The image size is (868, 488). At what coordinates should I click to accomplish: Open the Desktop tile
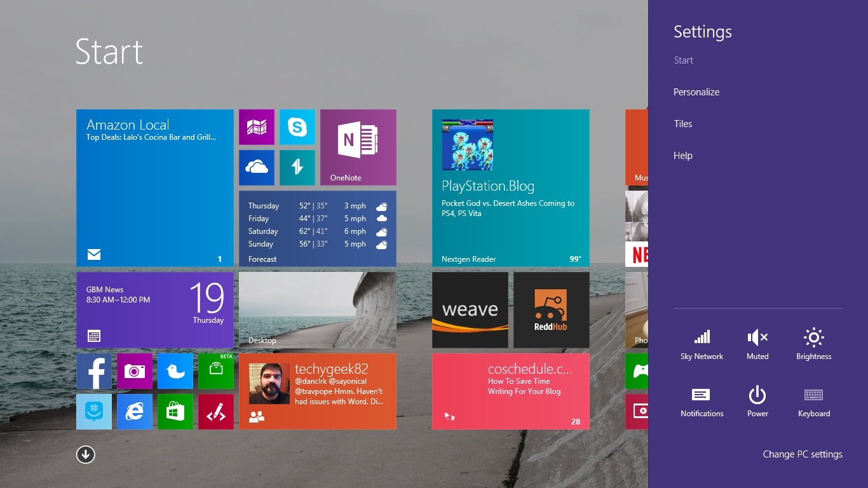click(x=318, y=310)
